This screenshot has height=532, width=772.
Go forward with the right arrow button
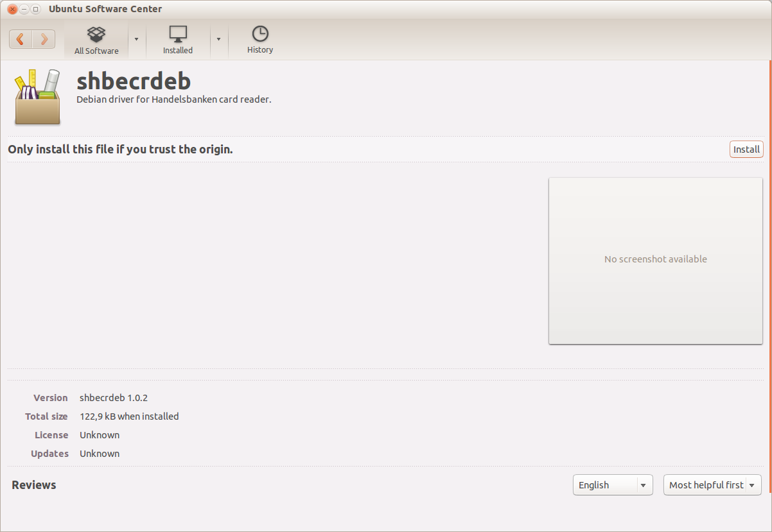(44, 39)
